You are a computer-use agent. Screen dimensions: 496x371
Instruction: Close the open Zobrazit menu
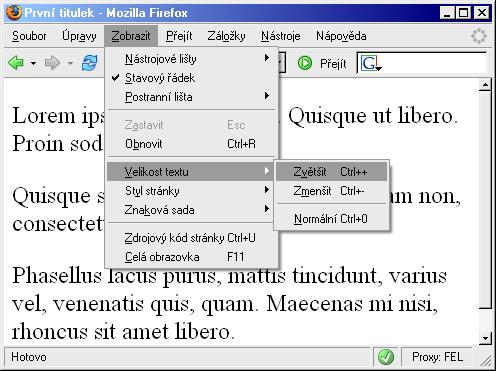pos(131,36)
